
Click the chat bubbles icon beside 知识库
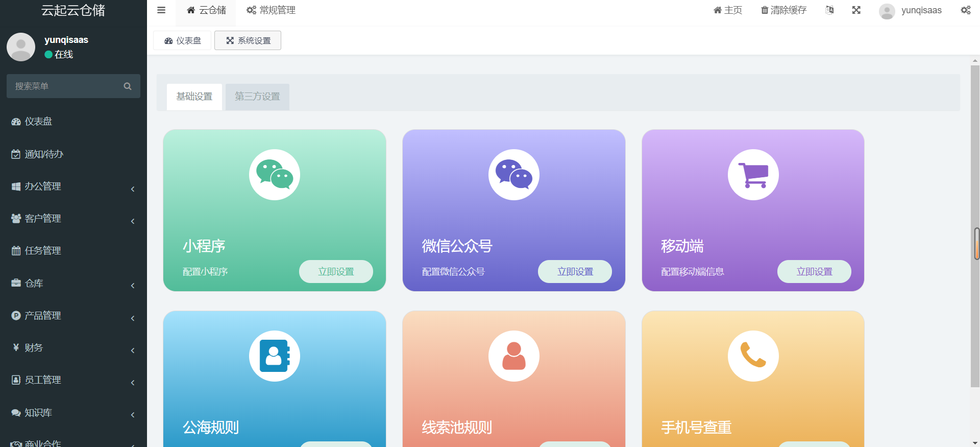[x=16, y=413]
